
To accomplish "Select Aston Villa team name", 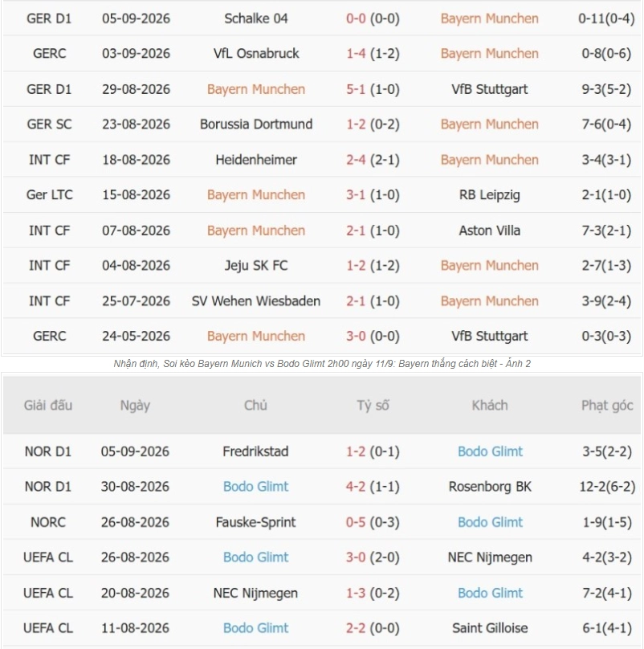I will tap(489, 231).
